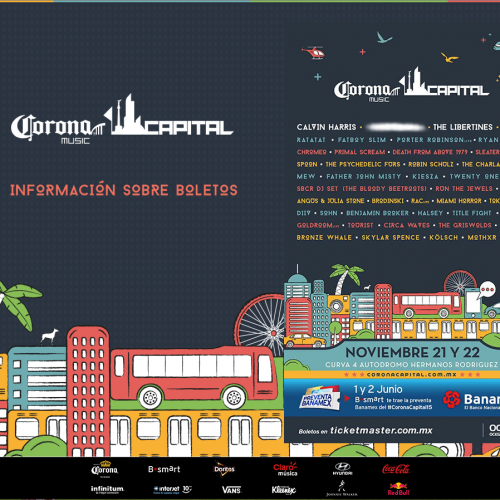This screenshot has width=500, height=500.
Task: Open the B-smart sponsor logo
Action: pyautogui.click(x=164, y=469)
